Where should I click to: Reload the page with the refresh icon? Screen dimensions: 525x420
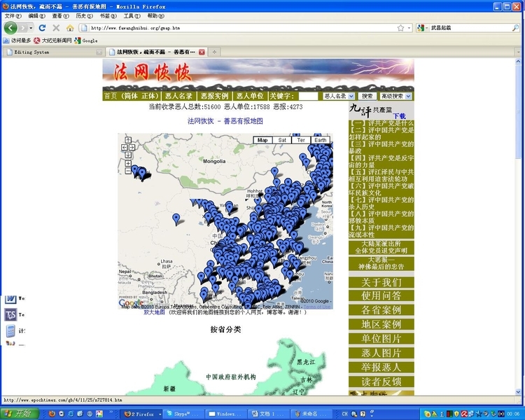coord(42,28)
